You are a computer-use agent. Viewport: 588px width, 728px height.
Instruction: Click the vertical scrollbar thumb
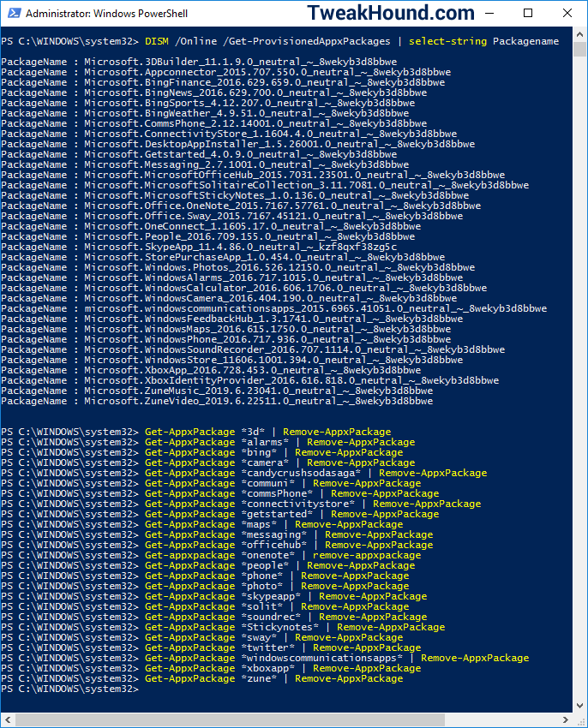[x=579, y=49]
